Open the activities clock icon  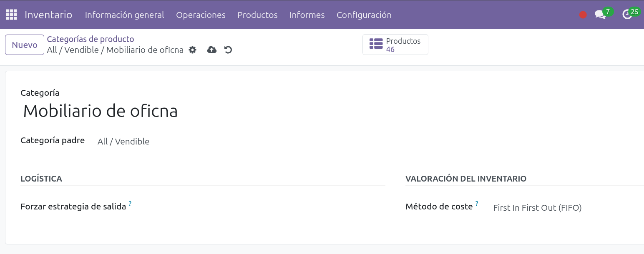[627, 15]
